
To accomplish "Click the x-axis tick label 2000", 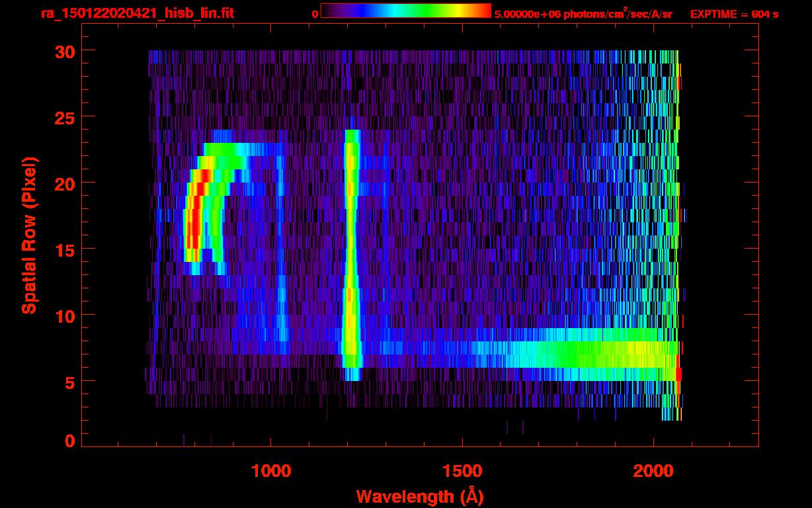I will 653,471.
